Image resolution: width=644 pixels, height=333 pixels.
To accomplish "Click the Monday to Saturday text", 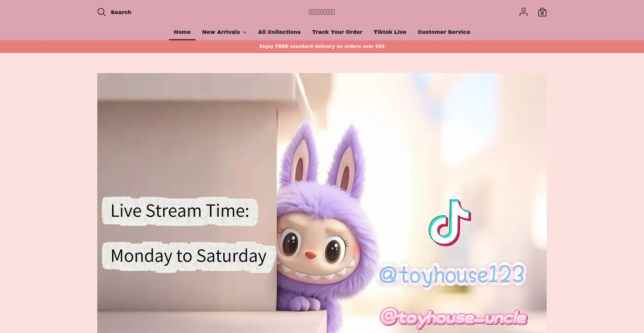I will [x=188, y=256].
